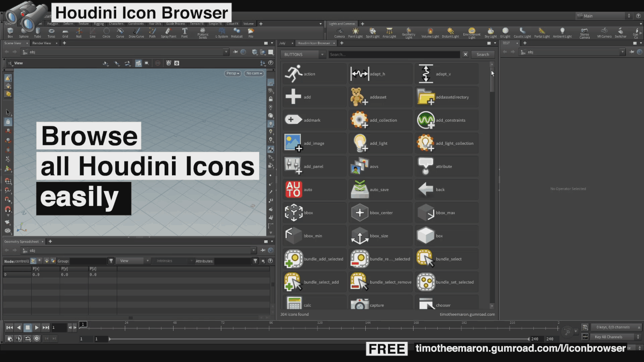644x362 pixels.
Task: Select the Spray Paint shelf tool
Action: (169, 33)
